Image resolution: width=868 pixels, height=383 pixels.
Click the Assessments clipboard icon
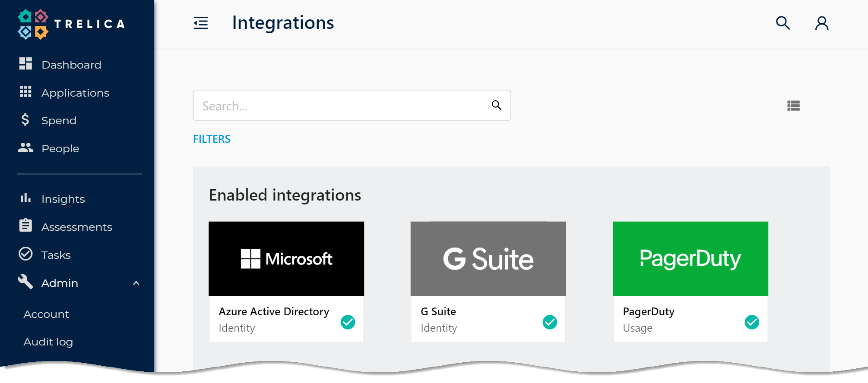pyautogui.click(x=25, y=225)
